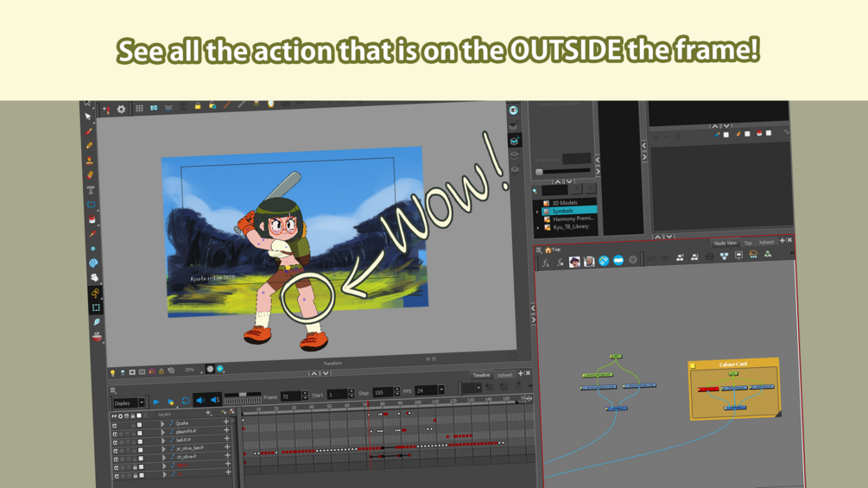
Task: Switch to the Top tab
Action: tap(748, 243)
